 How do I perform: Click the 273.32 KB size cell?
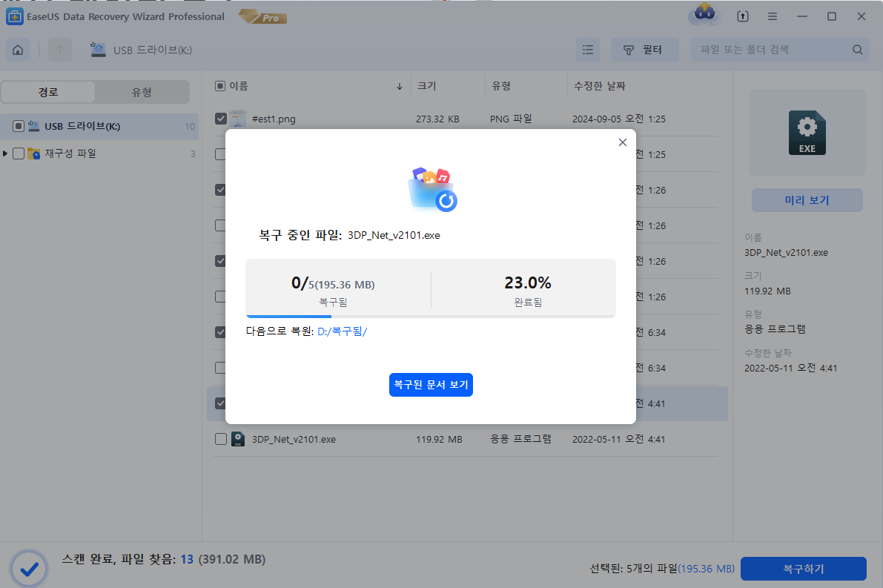pyautogui.click(x=437, y=119)
